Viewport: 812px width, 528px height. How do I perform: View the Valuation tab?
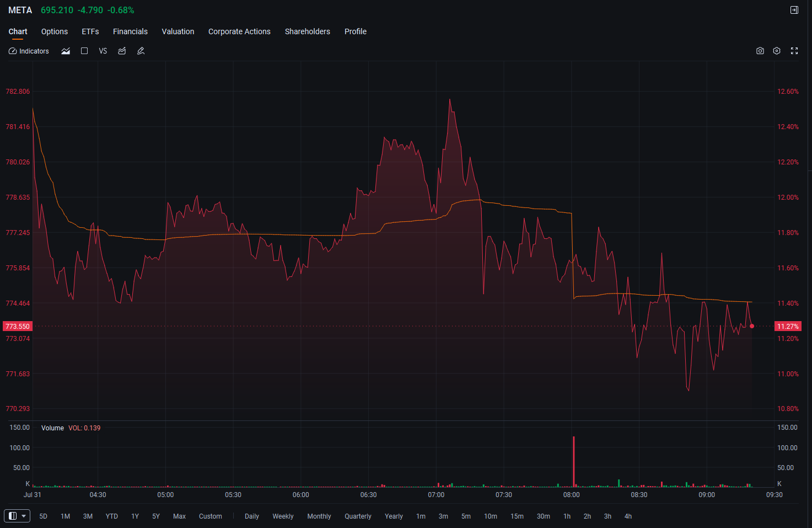coord(178,31)
